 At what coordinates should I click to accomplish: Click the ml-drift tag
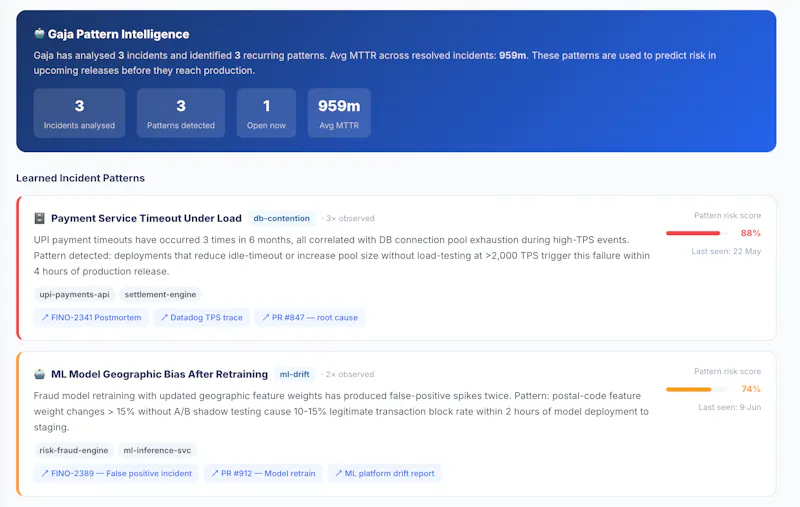click(295, 374)
